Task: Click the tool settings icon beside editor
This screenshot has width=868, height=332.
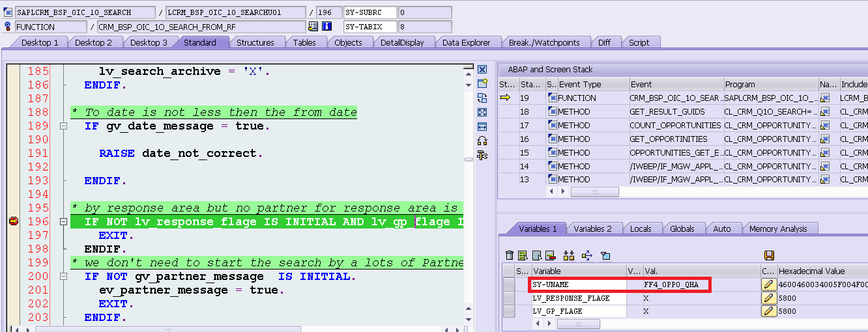Action: [482, 155]
